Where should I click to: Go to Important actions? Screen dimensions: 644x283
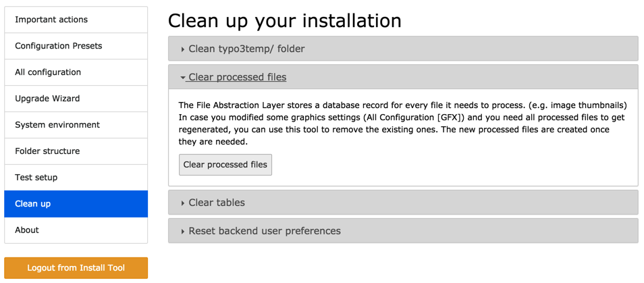point(51,20)
